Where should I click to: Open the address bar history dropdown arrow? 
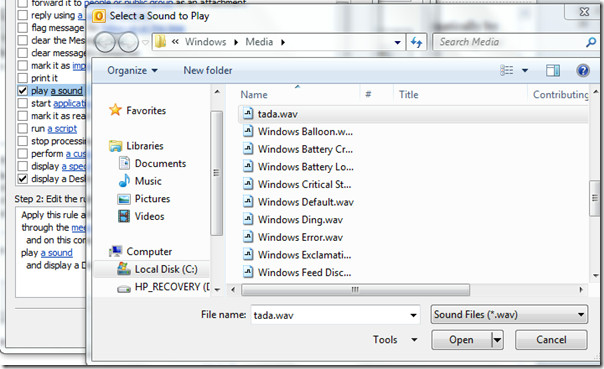coord(398,42)
